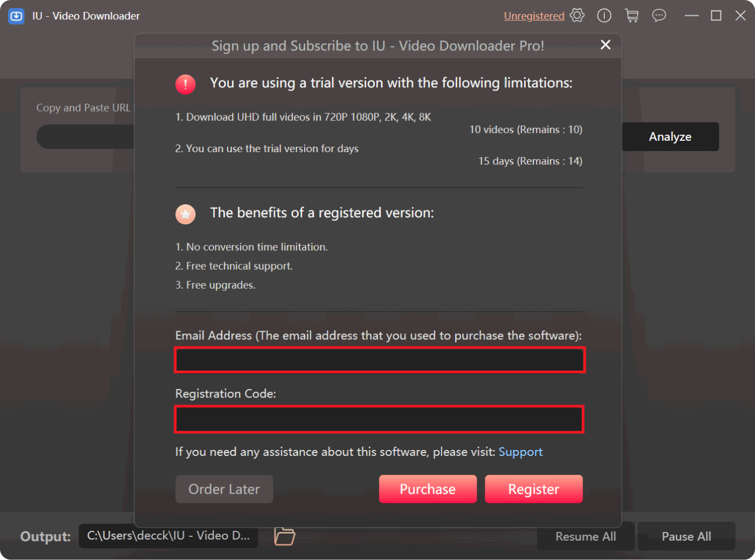Click the 'Copy and Paste URL' label
This screenshot has height=560, width=755.
click(84, 108)
